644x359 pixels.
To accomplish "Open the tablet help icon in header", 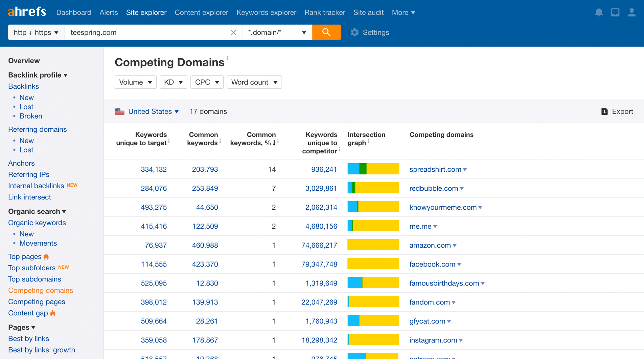I will coord(615,13).
